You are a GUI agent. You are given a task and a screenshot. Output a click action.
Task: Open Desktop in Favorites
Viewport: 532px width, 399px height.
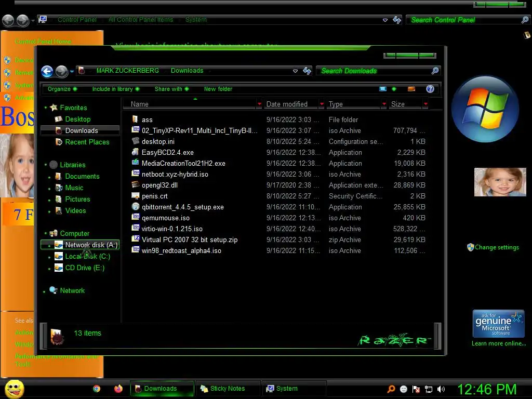point(78,119)
